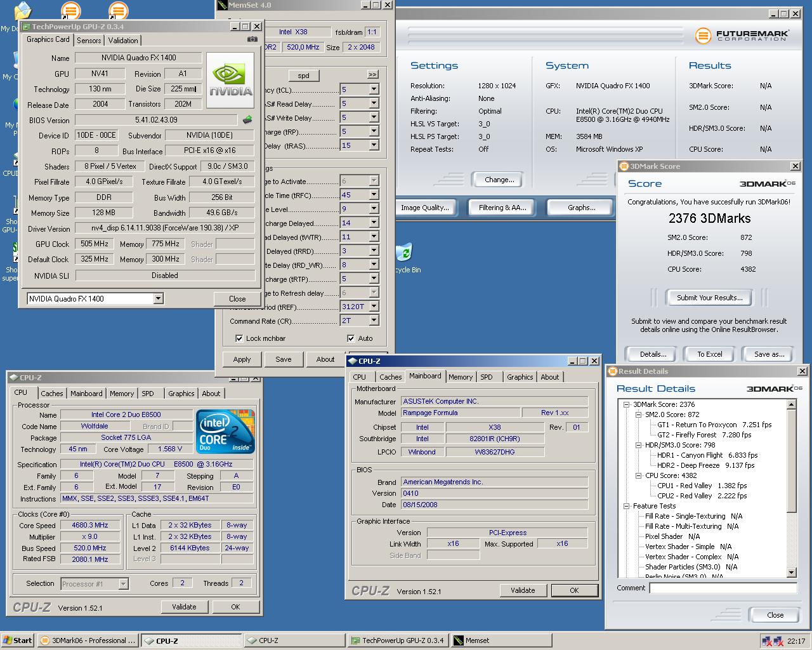Toggle the Lock mchbar checkbox in MemSet

click(239, 338)
